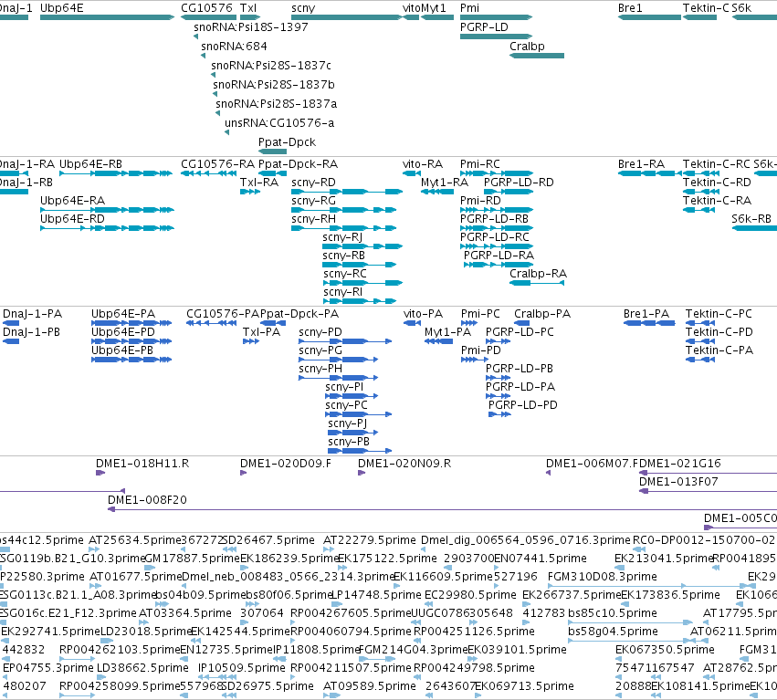Image resolution: width=777 pixels, height=700 pixels.
Task: Click transcript scny-RC
Action: [362, 283]
